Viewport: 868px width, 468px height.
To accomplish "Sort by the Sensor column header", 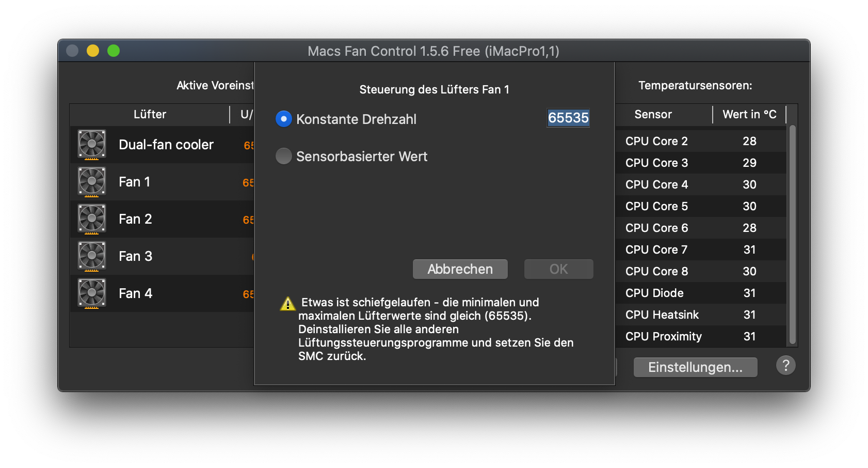I will [x=653, y=114].
